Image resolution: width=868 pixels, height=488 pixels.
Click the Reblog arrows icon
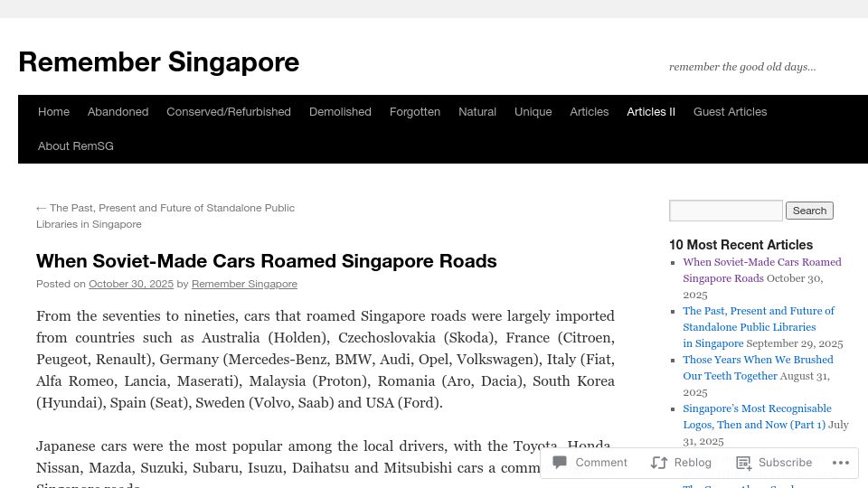[x=659, y=463]
